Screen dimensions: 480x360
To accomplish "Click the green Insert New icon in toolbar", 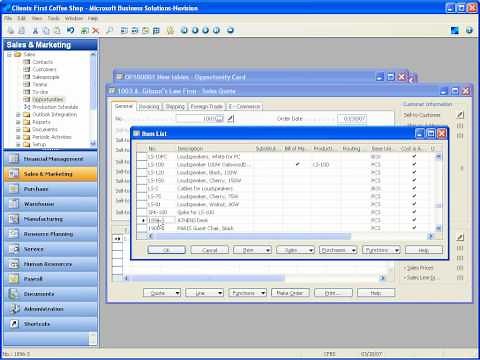I will pyautogui.click(x=85, y=31).
